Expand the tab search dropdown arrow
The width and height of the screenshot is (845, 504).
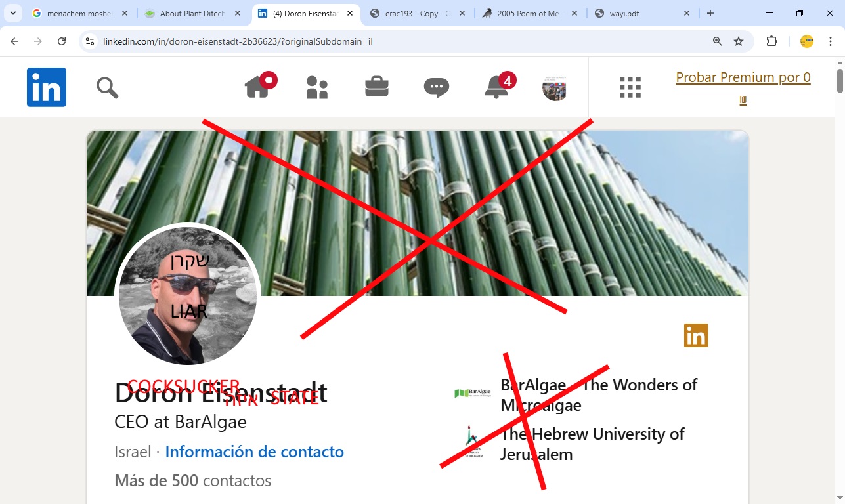tap(12, 13)
